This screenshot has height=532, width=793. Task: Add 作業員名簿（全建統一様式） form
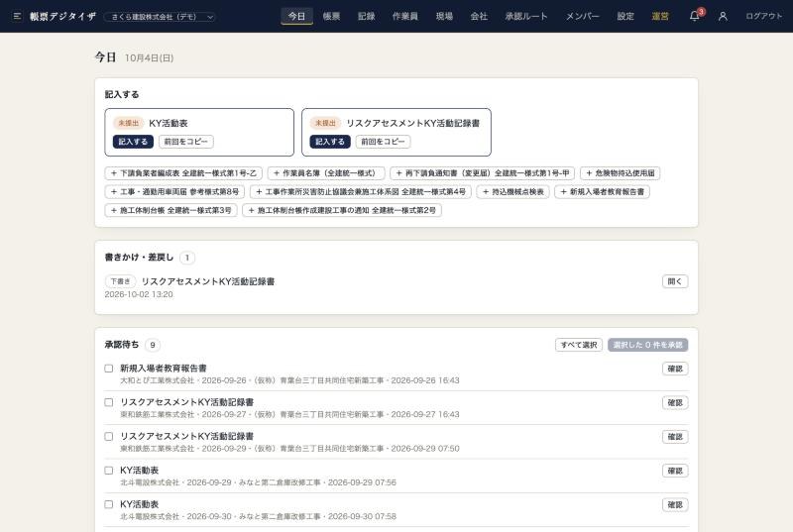click(326, 173)
